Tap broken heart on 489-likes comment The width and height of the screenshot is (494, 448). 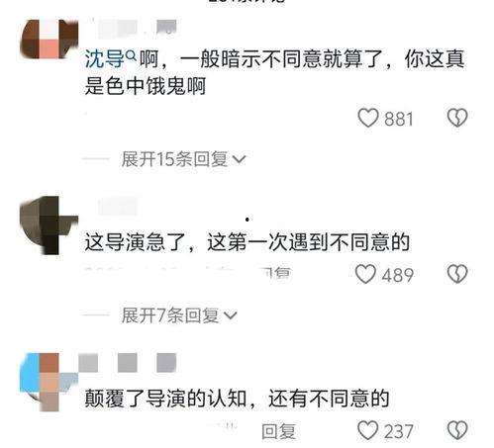tap(457, 274)
